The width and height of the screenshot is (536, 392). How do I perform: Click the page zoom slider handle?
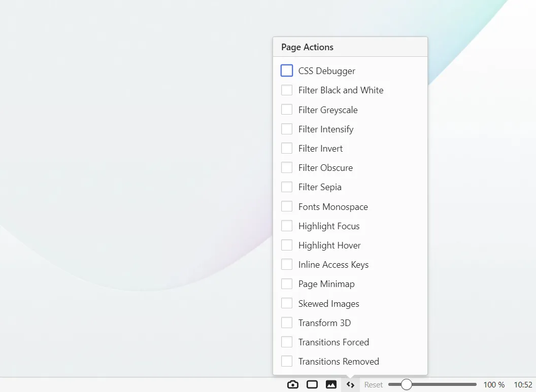[406, 384]
